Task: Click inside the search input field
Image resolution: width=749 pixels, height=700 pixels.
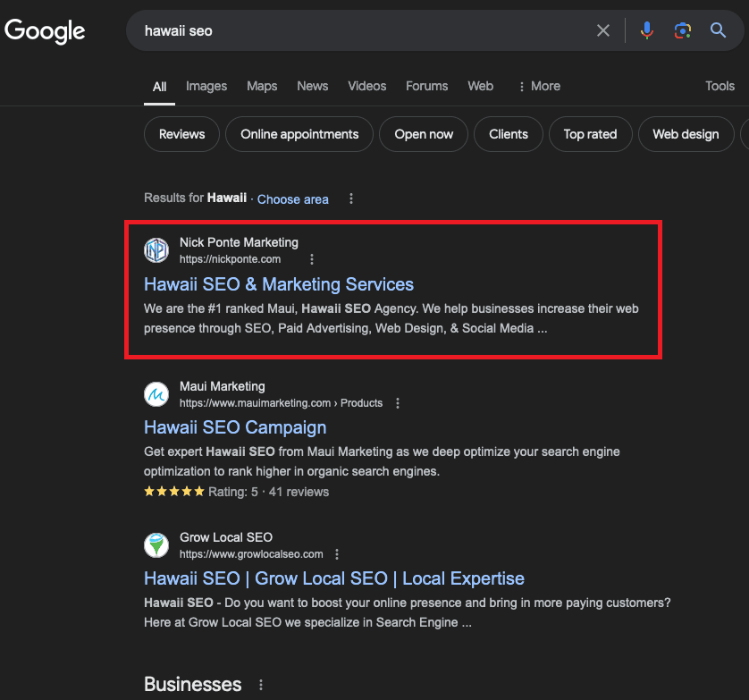Action: click(x=358, y=30)
